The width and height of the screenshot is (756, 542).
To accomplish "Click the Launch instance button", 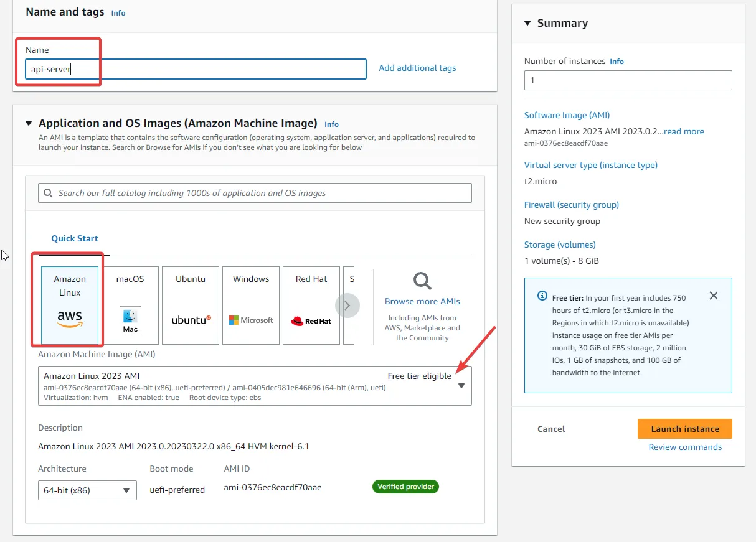I will click(x=684, y=428).
